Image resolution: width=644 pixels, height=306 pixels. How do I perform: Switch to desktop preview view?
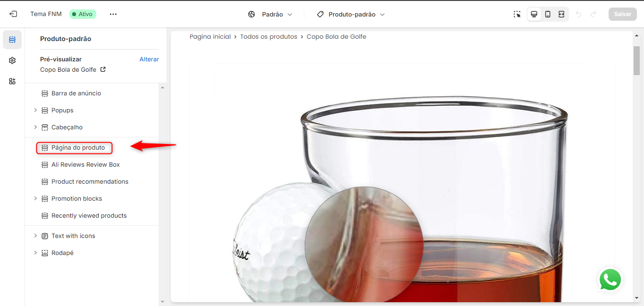point(534,14)
